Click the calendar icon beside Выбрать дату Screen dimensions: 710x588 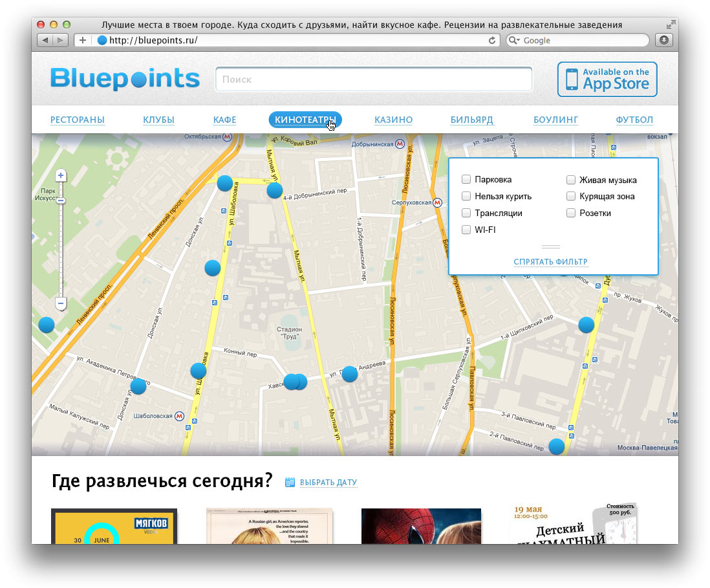pyautogui.click(x=290, y=482)
